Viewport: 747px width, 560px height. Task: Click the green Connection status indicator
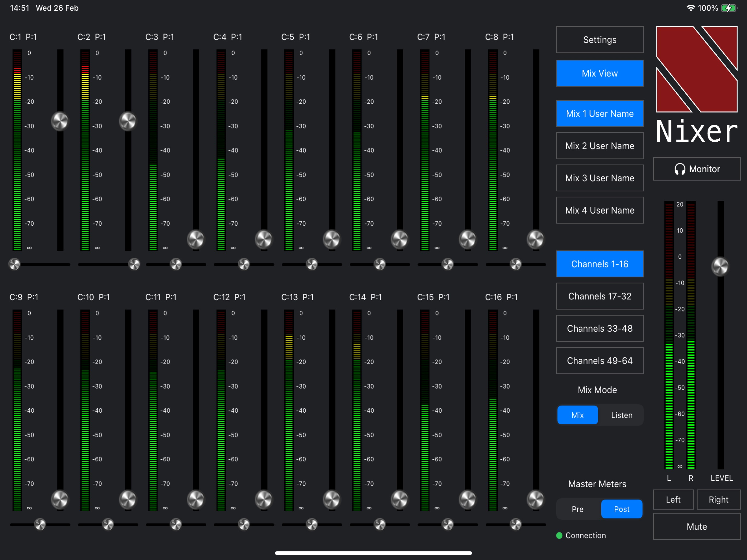pos(559,535)
